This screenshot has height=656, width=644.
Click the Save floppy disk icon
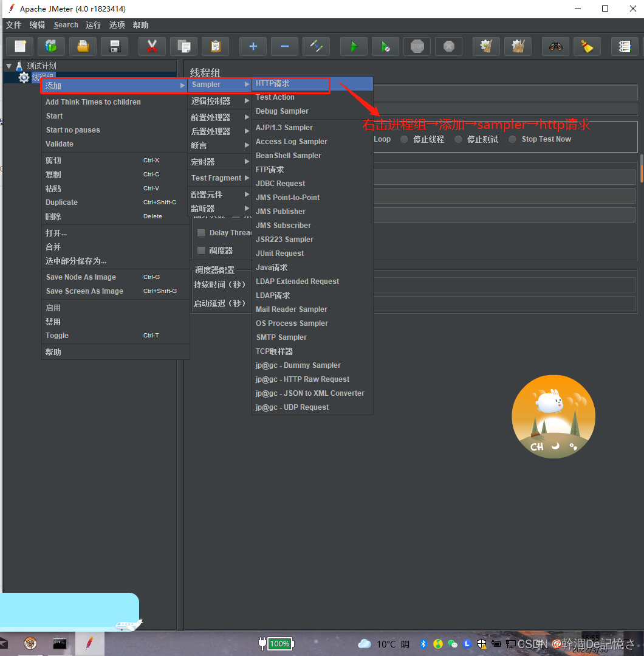point(114,46)
